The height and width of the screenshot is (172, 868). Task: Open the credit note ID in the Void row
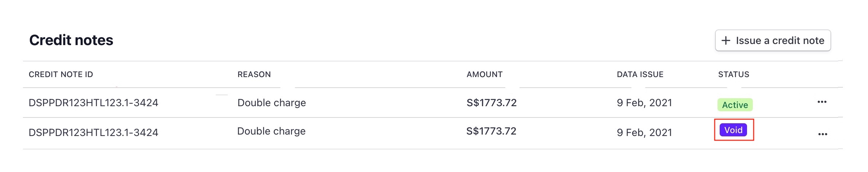pyautogui.click(x=93, y=132)
